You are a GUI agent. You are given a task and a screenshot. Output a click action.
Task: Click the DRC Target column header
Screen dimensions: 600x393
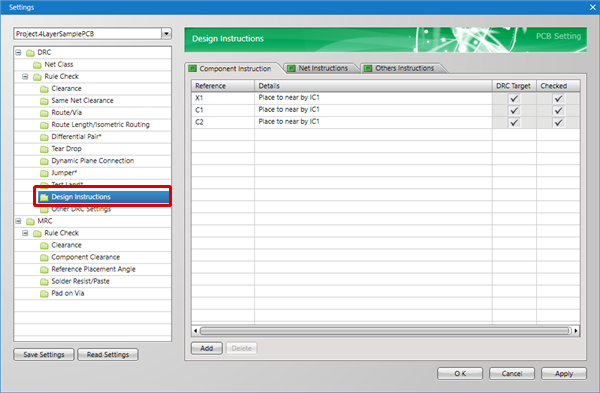(514, 86)
